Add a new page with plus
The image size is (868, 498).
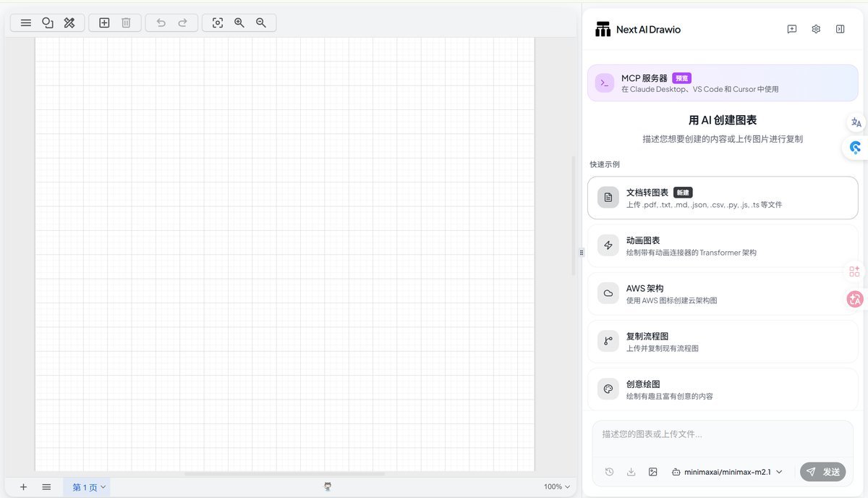click(23, 487)
